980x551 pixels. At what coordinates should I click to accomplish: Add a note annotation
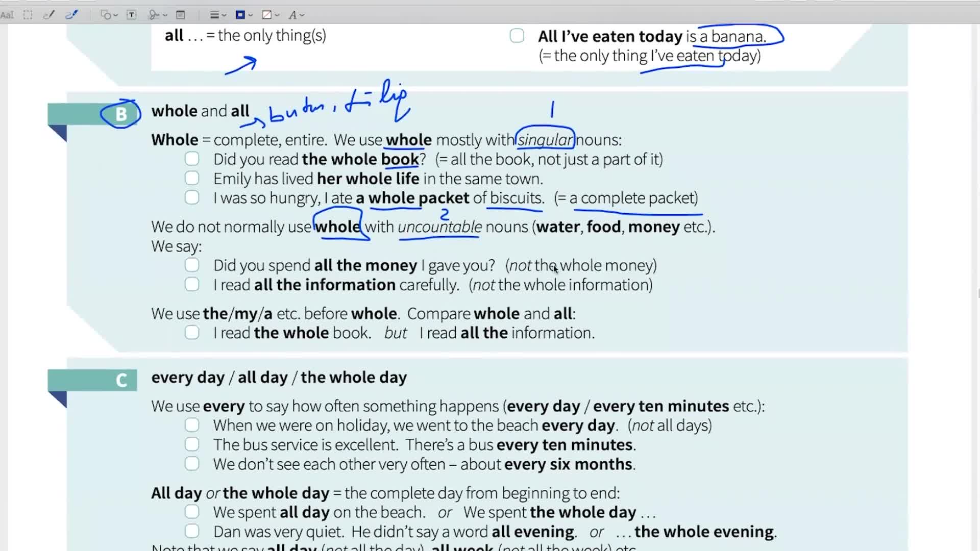click(x=181, y=15)
